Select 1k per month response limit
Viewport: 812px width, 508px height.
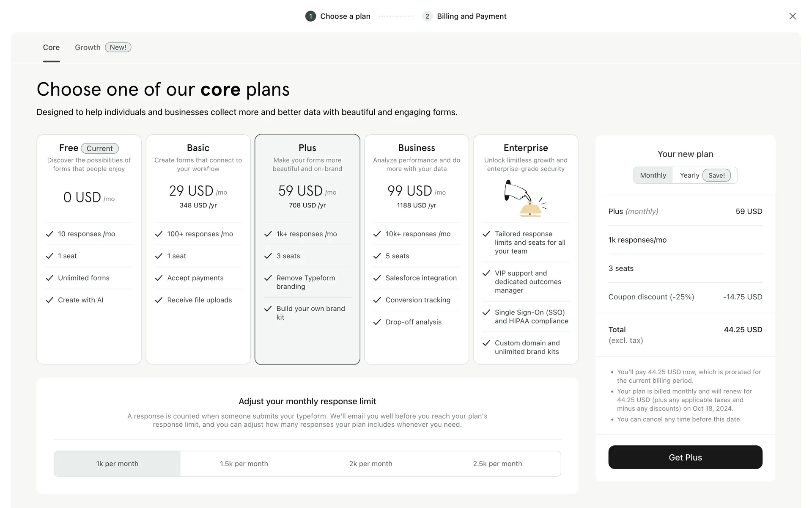point(117,464)
